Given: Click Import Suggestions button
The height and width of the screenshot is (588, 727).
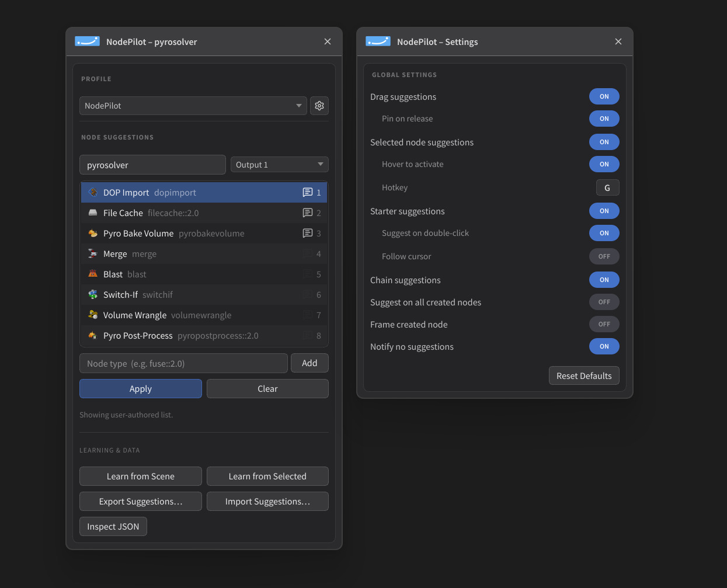Looking at the screenshot, I should coord(267,502).
